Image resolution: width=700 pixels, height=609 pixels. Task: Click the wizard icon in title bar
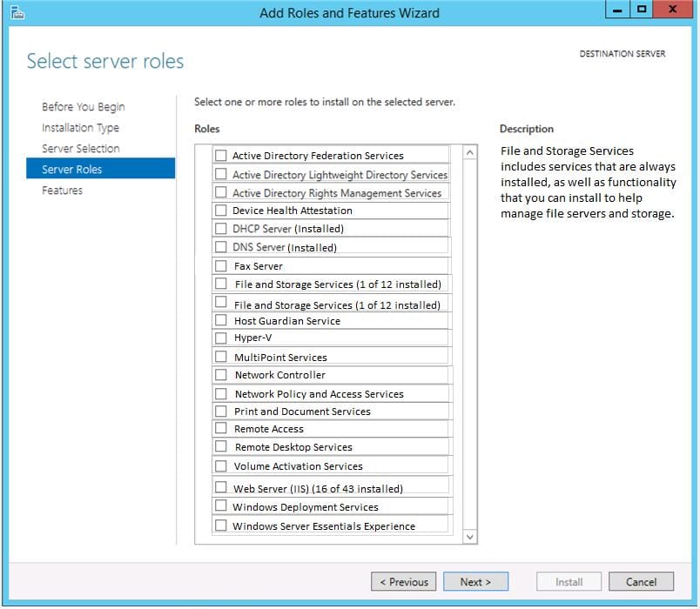17,12
